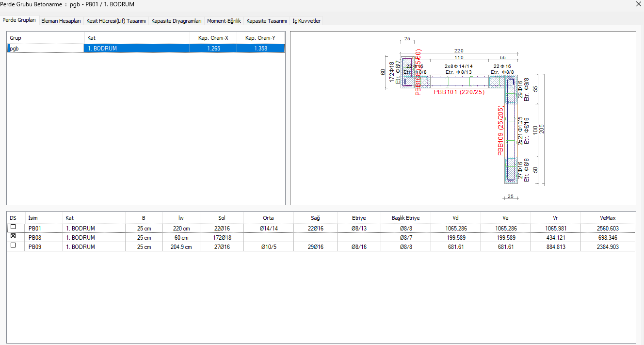Open the Kapasite Tasarımı tab
The image size is (644, 345).
(267, 21)
